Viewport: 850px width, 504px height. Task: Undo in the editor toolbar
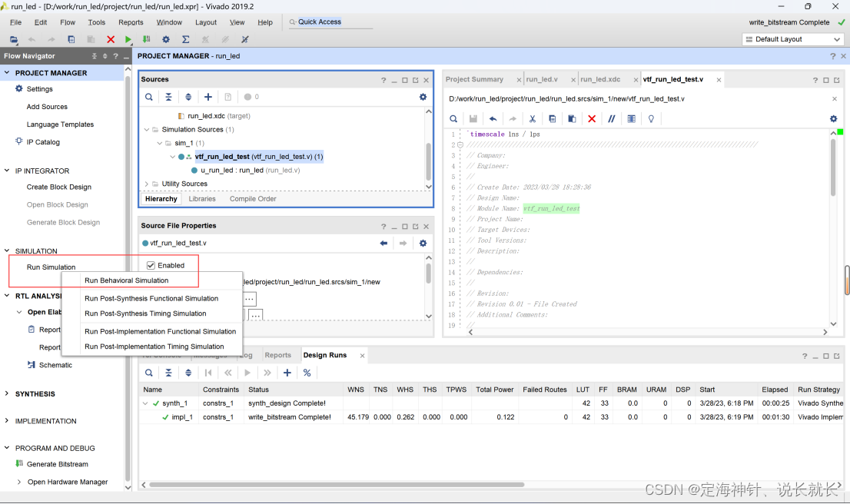493,118
